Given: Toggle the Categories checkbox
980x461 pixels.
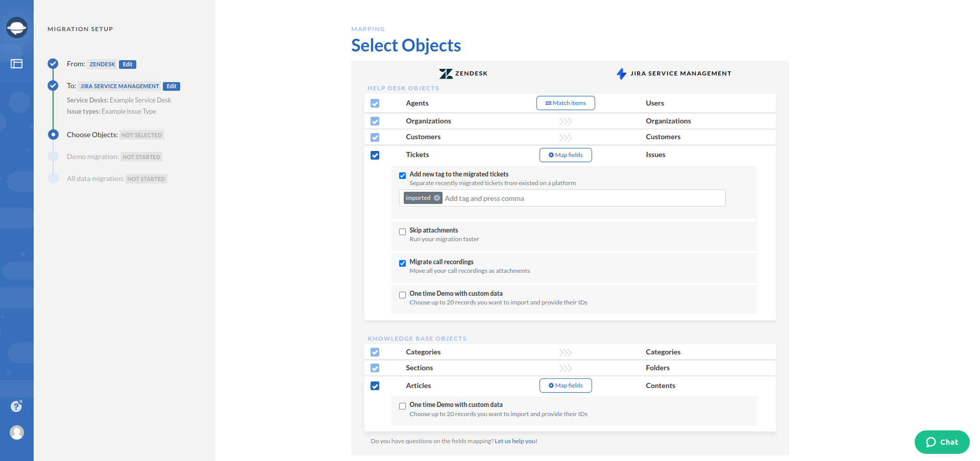Looking at the screenshot, I should pyautogui.click(x=375, y=352).
